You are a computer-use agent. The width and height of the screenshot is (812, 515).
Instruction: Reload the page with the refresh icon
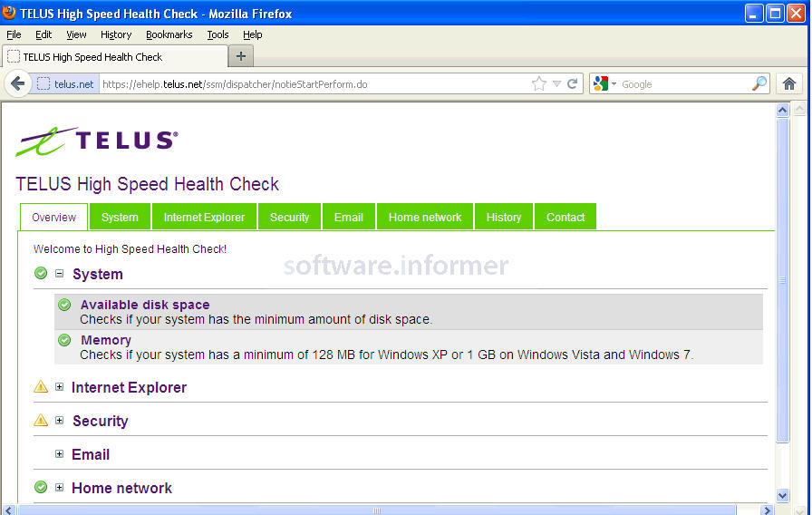(x=572, y=83)
